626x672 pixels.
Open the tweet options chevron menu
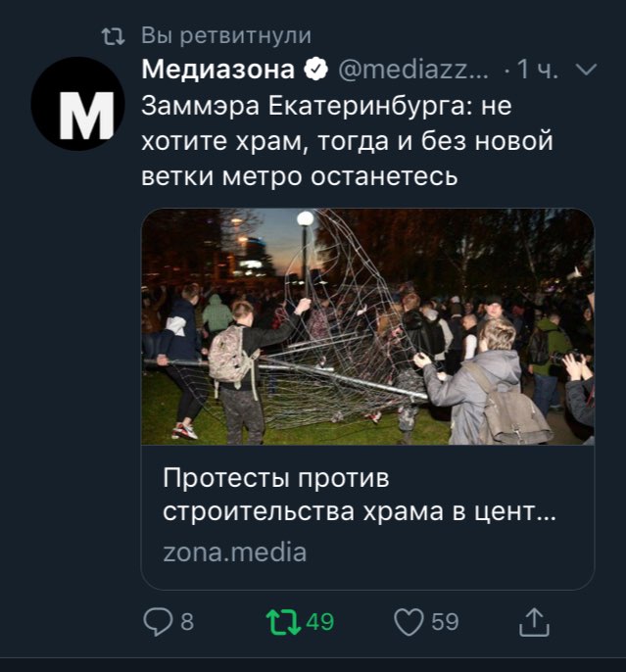(x=587, y=69)
